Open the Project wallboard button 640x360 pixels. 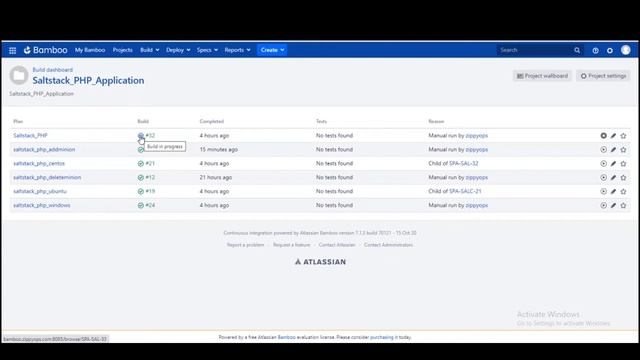(x=542, y=76)
